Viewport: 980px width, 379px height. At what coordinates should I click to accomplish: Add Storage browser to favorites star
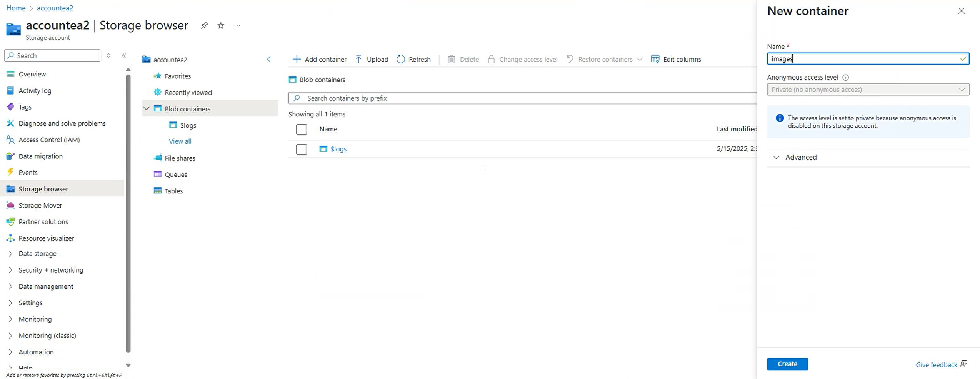click(x=221, y=25)
